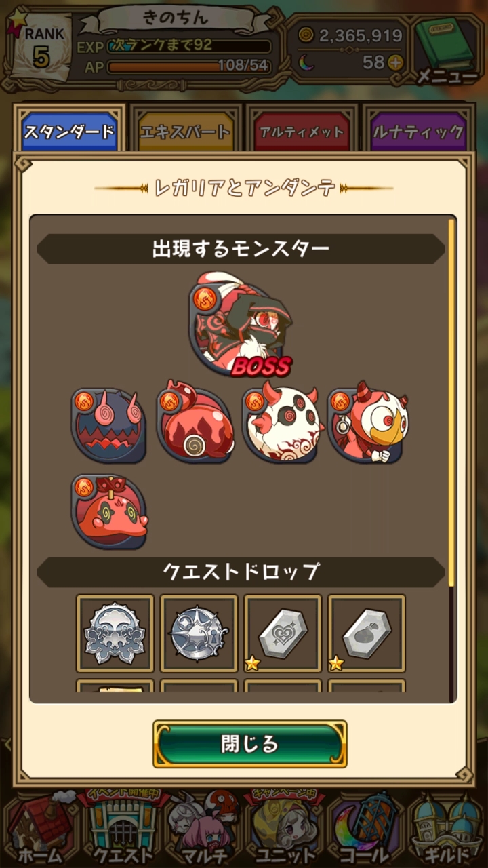Tap the red-horned bird-beak monster
The height and width of the screenshot is (868, 488).
[x=366, y=423]
